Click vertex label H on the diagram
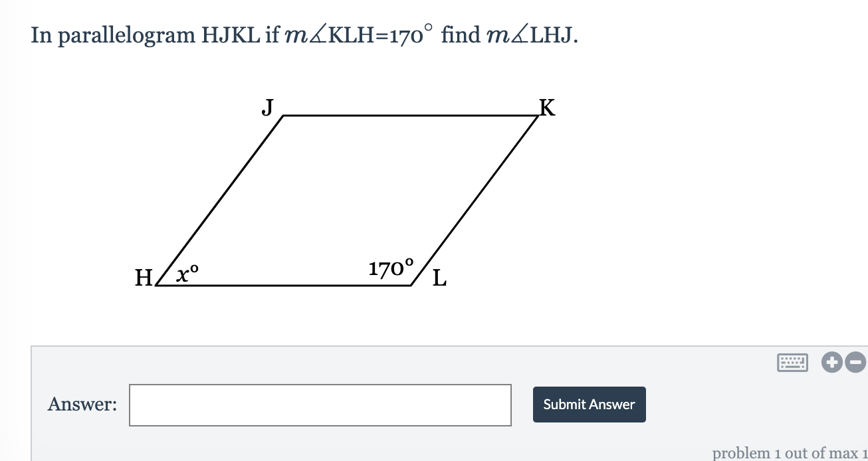The image size is (868, 461). pos(143,278)
